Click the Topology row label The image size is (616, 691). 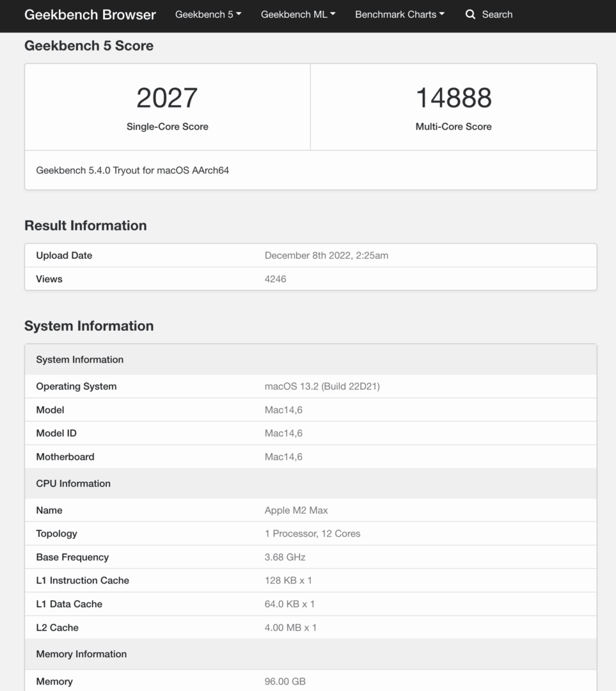(x=56, y=534)
